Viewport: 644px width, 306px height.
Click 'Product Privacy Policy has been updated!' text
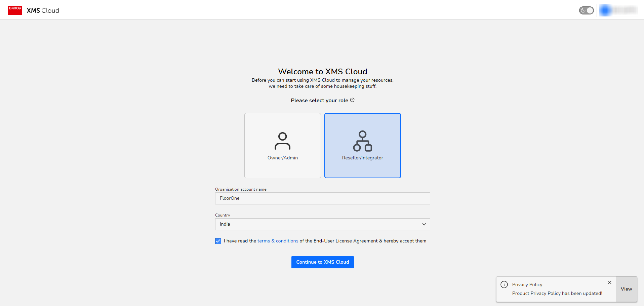pyautogui.click(x=557, y=293)
